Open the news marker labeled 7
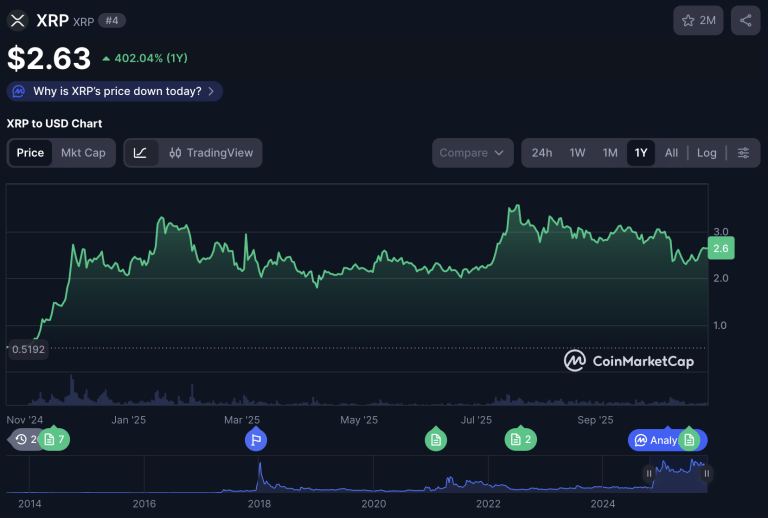This screenshot has height=518, width=768. click(54, 439)
